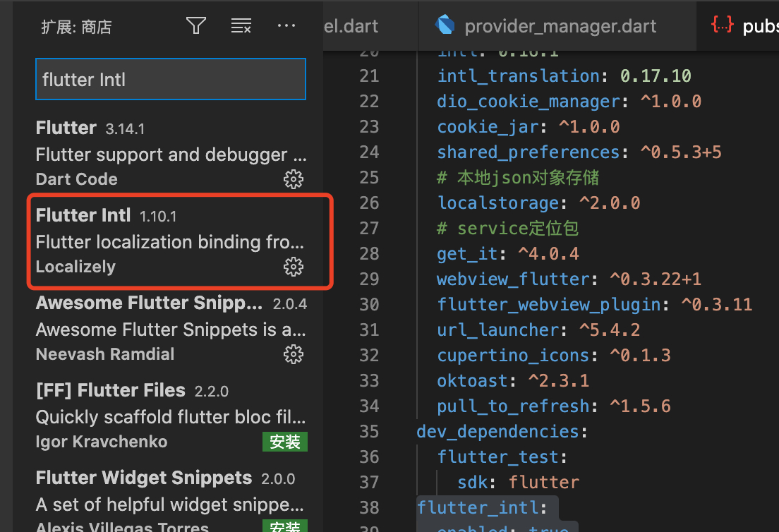Click oktoast dependency line
The height and width of the screenshot is (532, 779).
pos(513,380)
